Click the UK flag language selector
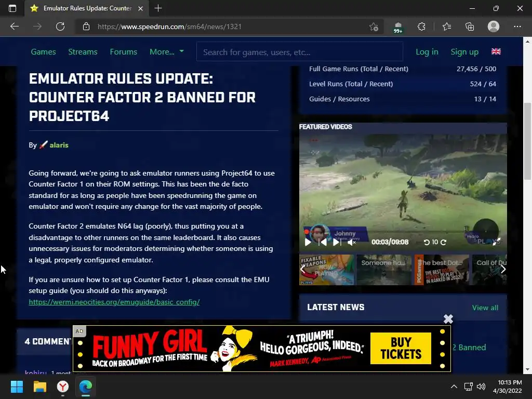 point(496,51)
